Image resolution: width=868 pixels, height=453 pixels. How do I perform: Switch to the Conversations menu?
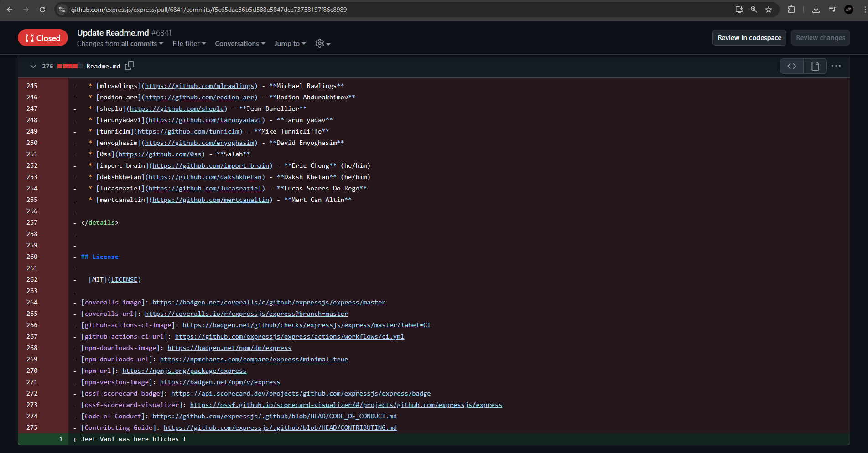click(239, 43)
